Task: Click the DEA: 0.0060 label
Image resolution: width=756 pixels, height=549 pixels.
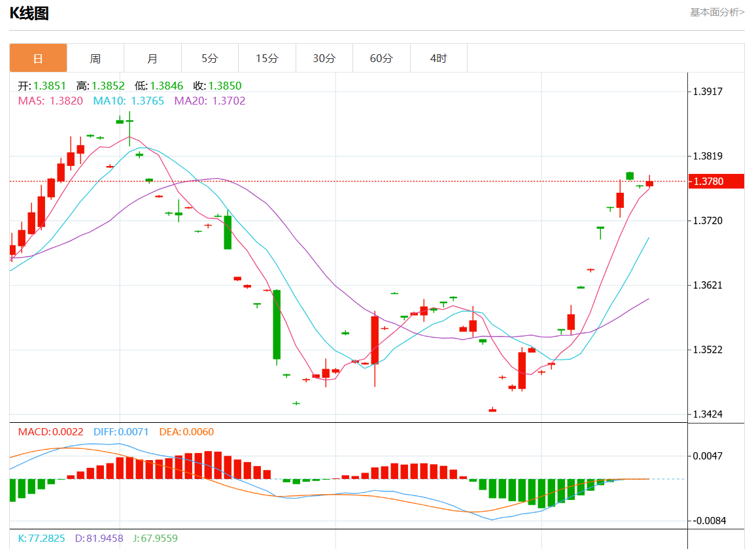Action: coord(186,432)
